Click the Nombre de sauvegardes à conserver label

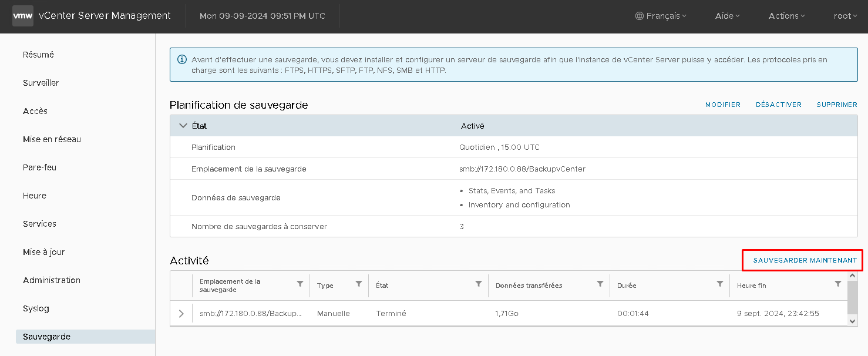[259, 226]
